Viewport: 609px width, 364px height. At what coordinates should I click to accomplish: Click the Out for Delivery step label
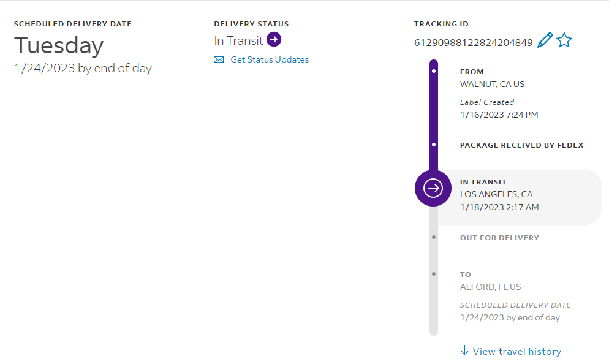499,238
